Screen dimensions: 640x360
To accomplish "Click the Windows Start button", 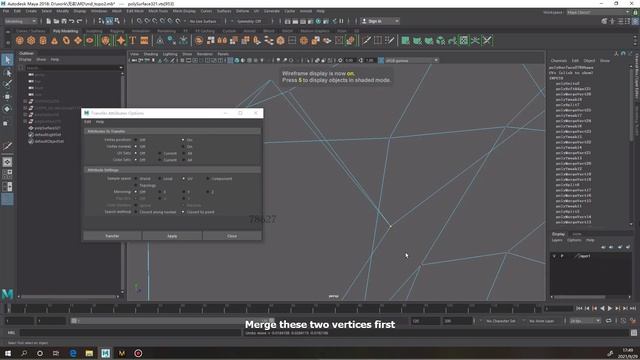I will [7, 353].
